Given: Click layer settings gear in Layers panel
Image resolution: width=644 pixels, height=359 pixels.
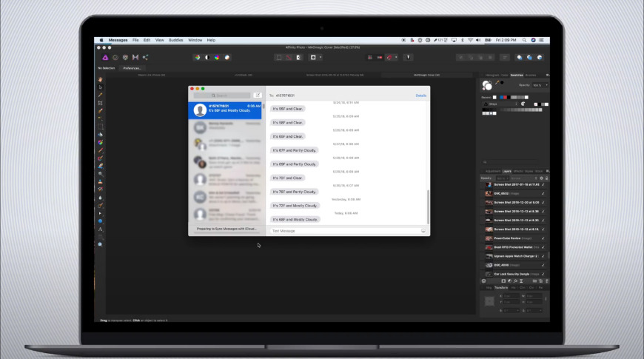Looking at the screenshot, I should pos(541,178).
